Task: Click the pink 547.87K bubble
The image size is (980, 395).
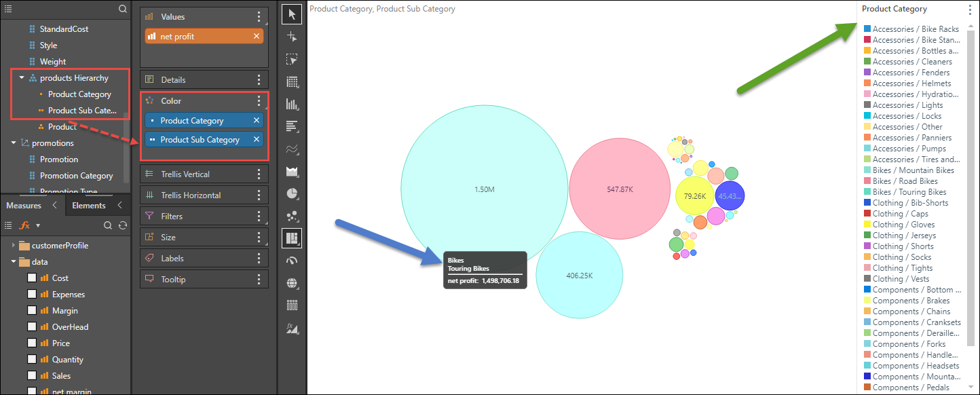Action: pos(620,189)
